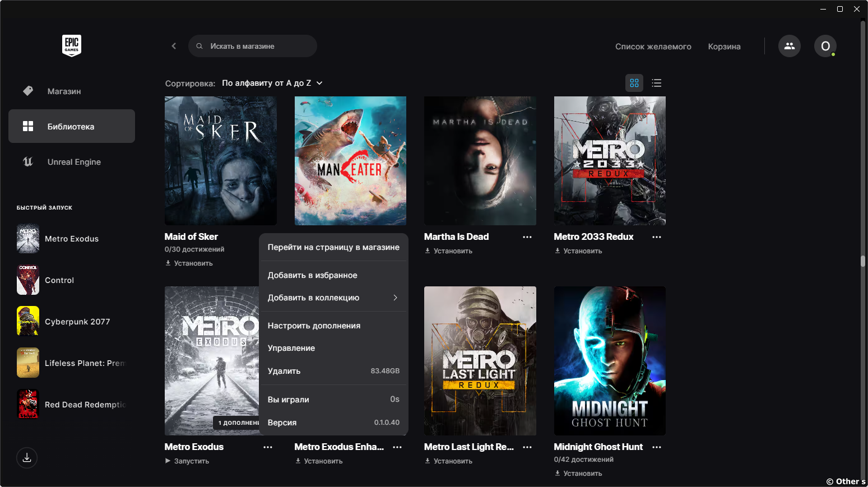Click Установить under Metro Last Light Redux
Image resolution: width=868 pixels, height=487 pixels.
(x=448, y=461)
